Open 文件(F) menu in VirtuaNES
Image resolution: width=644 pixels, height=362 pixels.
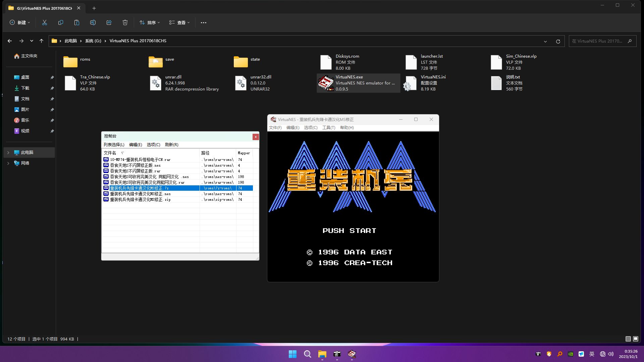[x=275, y=128]
